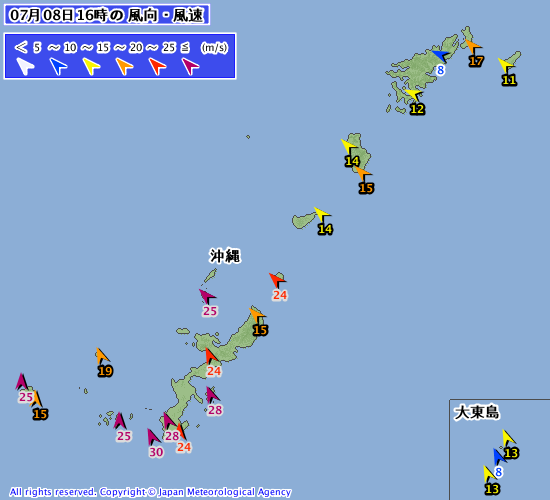This screenshot has height=500, width=550.
Task: Click the 沖縄 map label
Action: pyautogui.click(x=225, y=256)
